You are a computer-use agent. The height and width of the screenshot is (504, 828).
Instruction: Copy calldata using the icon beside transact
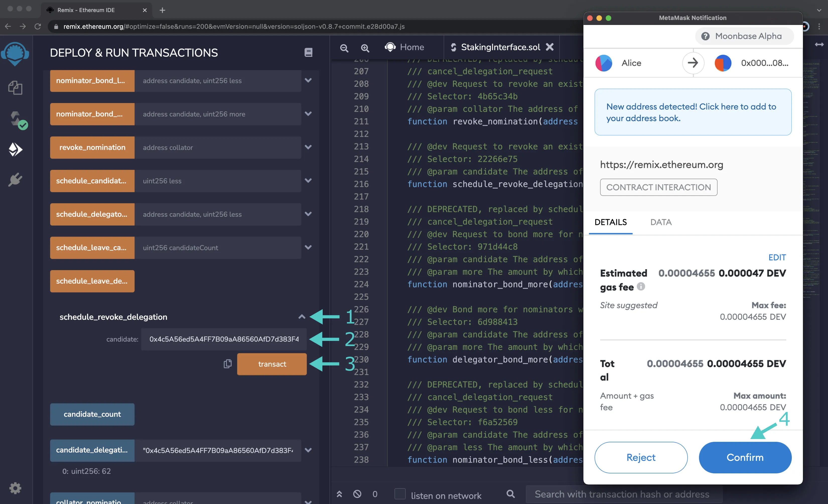click(228, 364)
